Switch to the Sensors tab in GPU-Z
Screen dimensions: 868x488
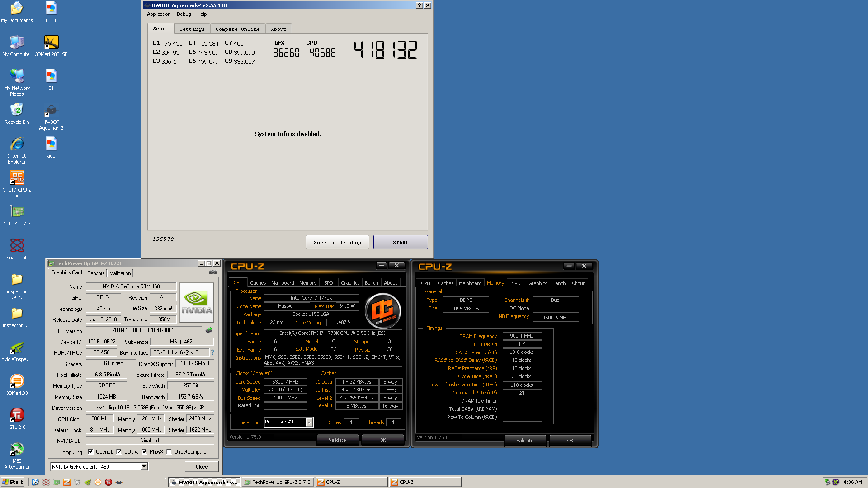click(x=96, y=273)
